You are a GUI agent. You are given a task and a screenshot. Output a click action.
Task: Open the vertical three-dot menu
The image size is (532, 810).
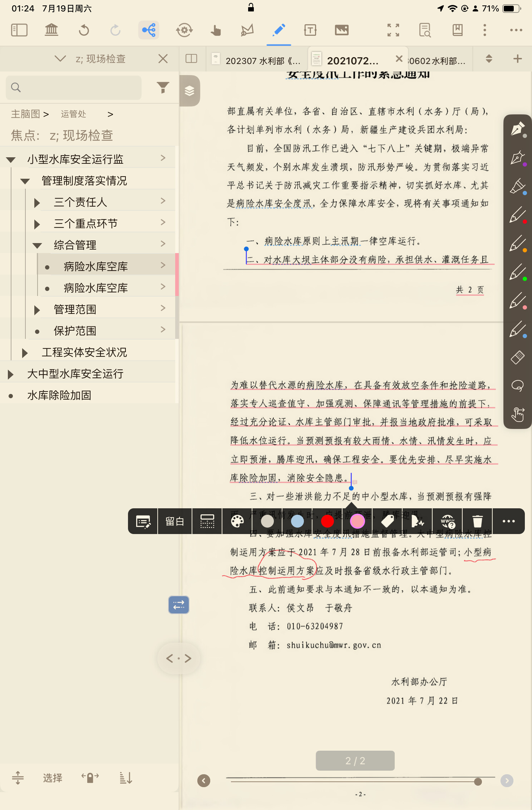[485, 30]
